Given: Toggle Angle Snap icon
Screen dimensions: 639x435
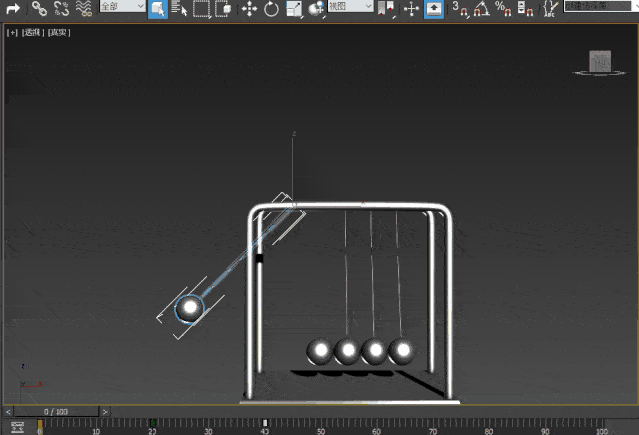Looking at the screenshot, I should [x=481, y=9].
